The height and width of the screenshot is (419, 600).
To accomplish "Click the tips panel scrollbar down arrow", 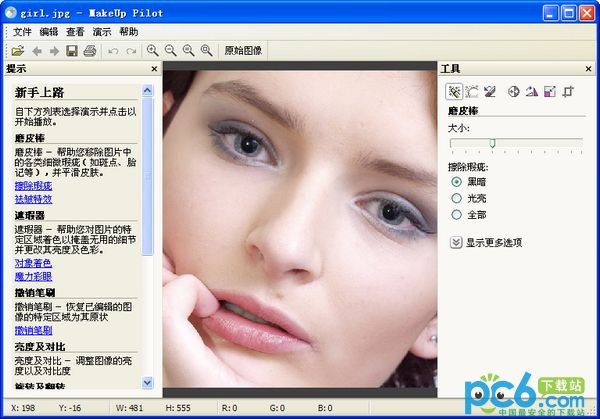I will pos(147,382).
